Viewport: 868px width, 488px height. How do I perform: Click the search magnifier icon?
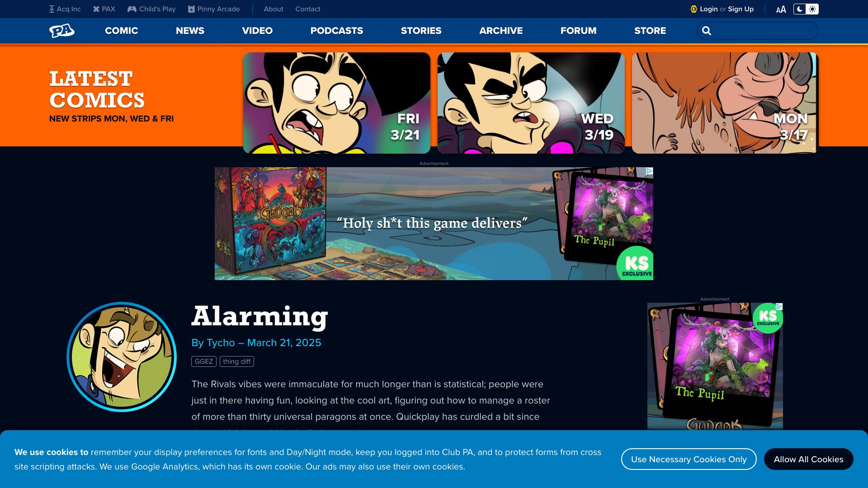[x=707, y=31]
